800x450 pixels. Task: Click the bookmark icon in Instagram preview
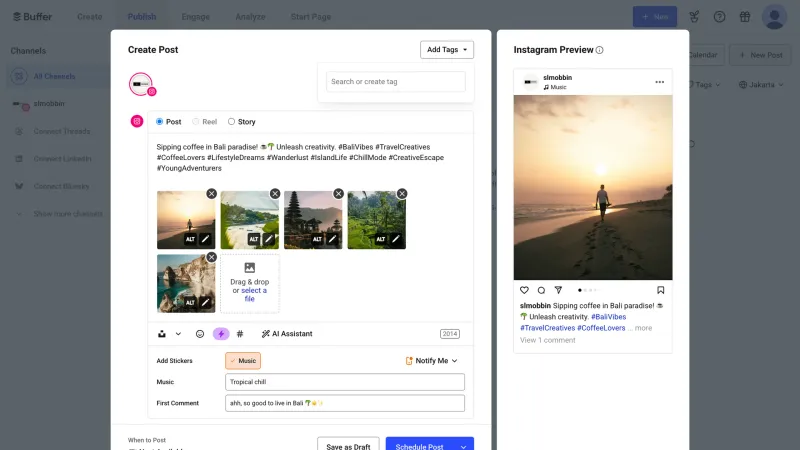(x=661, y=290)
